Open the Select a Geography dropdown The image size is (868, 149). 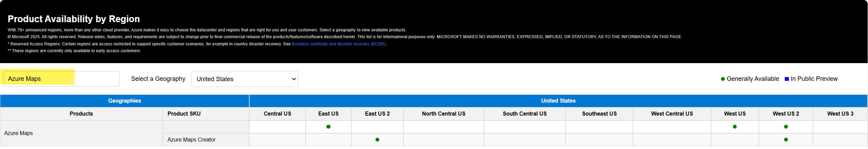[x=245, y=79]
